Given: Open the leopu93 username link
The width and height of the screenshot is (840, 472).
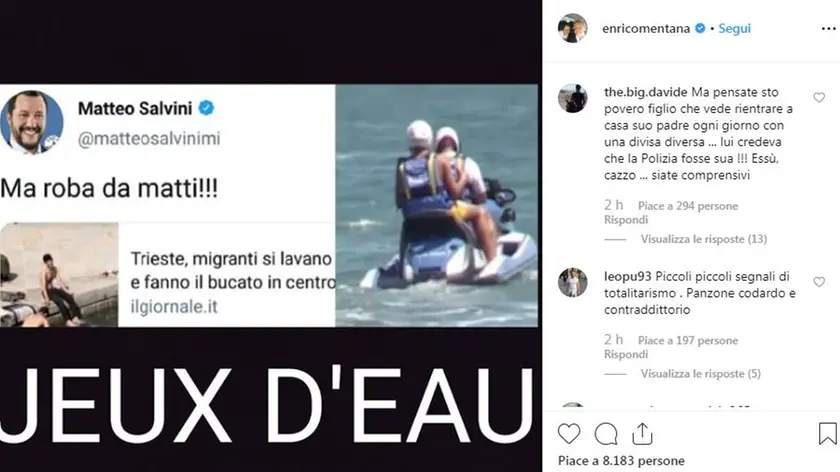Looking at the screenshot, I should [627, 276].
